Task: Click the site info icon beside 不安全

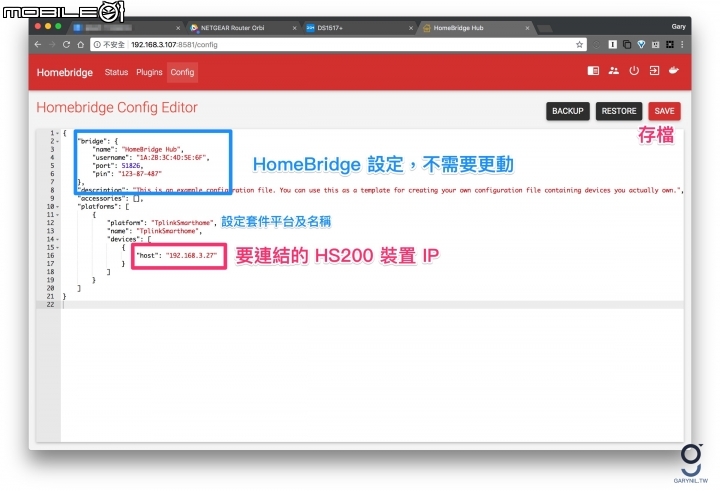Action: [97, 45]
